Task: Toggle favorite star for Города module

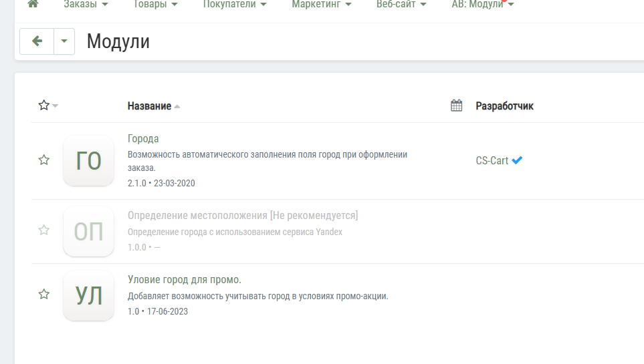Action: pyautogui.click(x=44, y=160)
